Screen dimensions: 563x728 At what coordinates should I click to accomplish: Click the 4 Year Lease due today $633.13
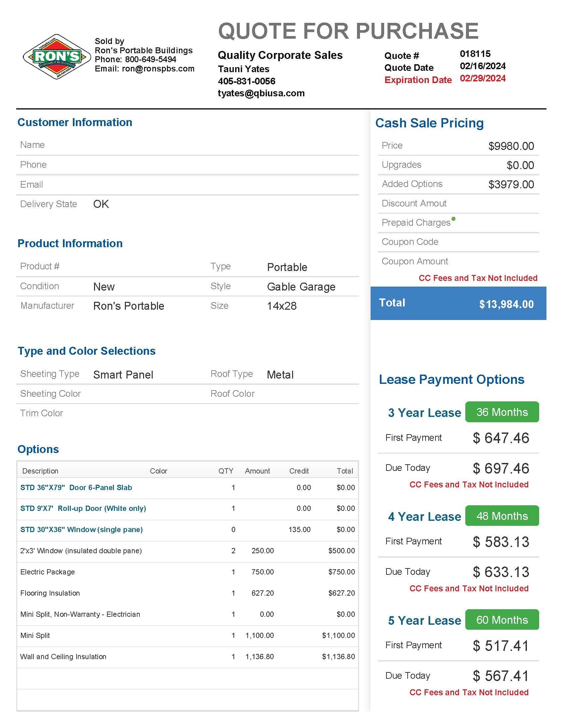pos(501,572)
